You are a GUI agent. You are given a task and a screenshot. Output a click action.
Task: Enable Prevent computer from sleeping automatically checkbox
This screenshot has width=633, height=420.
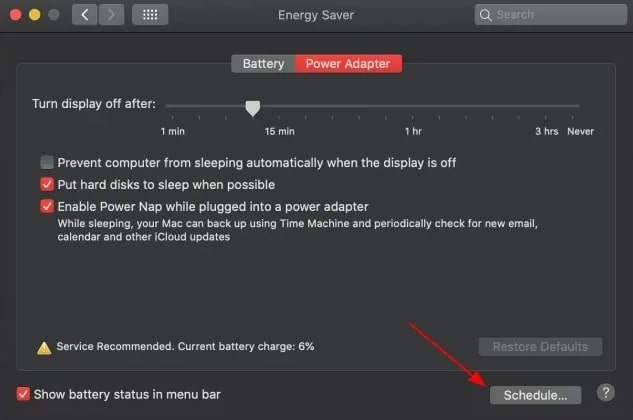coord(47,162)
